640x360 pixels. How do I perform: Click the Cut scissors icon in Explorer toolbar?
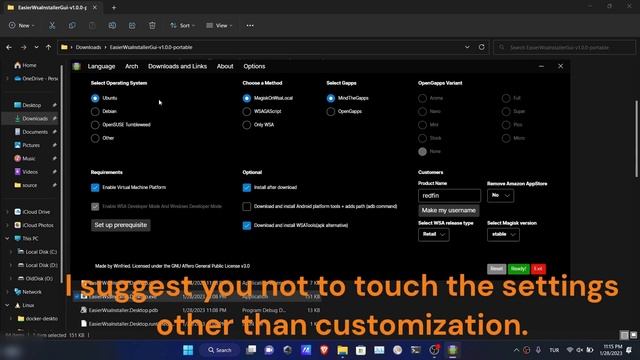click(x=52, y=25)
